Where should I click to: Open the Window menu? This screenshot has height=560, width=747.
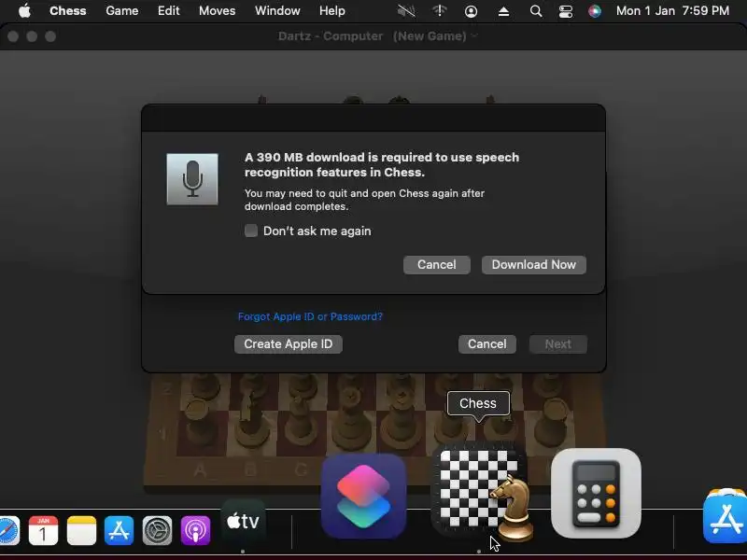[x=277, y=10]
